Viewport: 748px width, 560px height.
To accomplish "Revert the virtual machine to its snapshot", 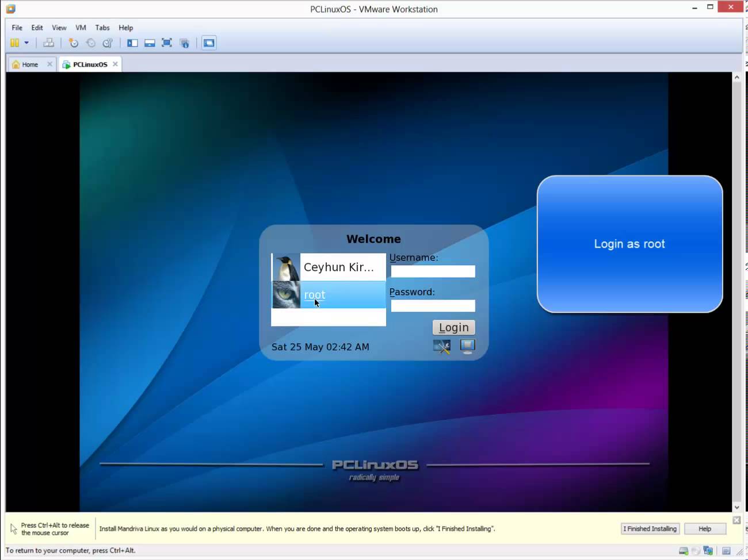I will 90,43.
